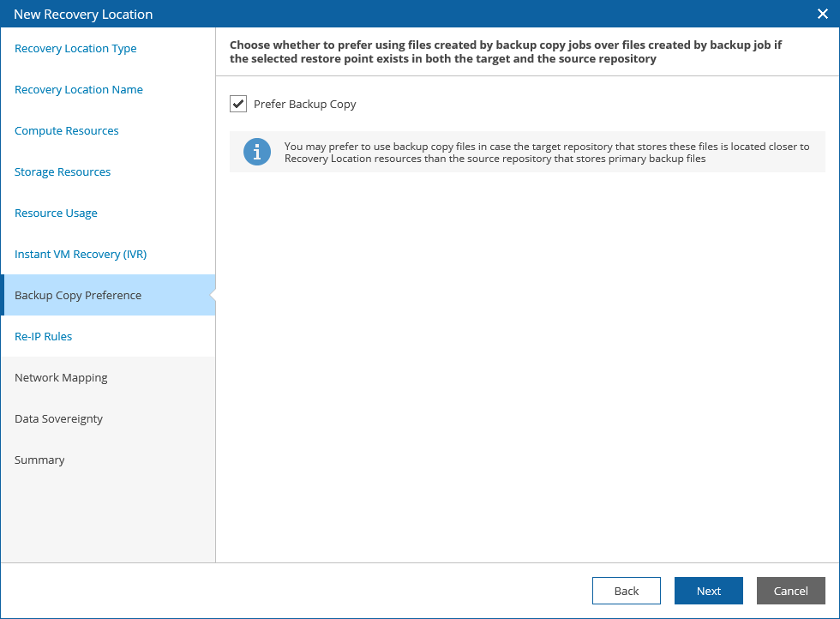The image size is (840, 619).
Task: Click the blue information icon
Action: (x=256, y=153)
